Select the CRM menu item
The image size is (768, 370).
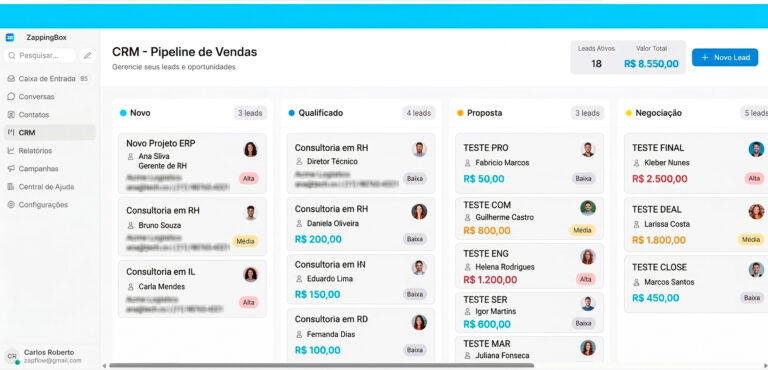(49, 132)
